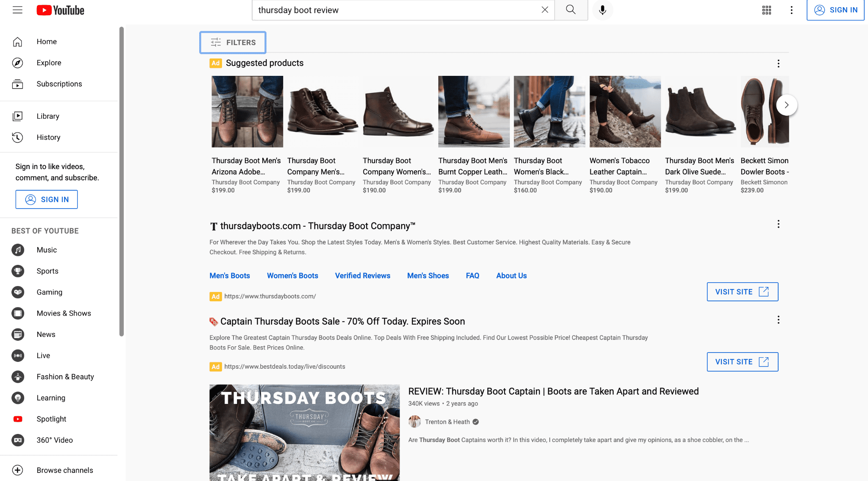Image resolution: width=868 pixels, height=481 pixels.
Task: Open History in the sidebar
Action: click(x=59, y=137)
